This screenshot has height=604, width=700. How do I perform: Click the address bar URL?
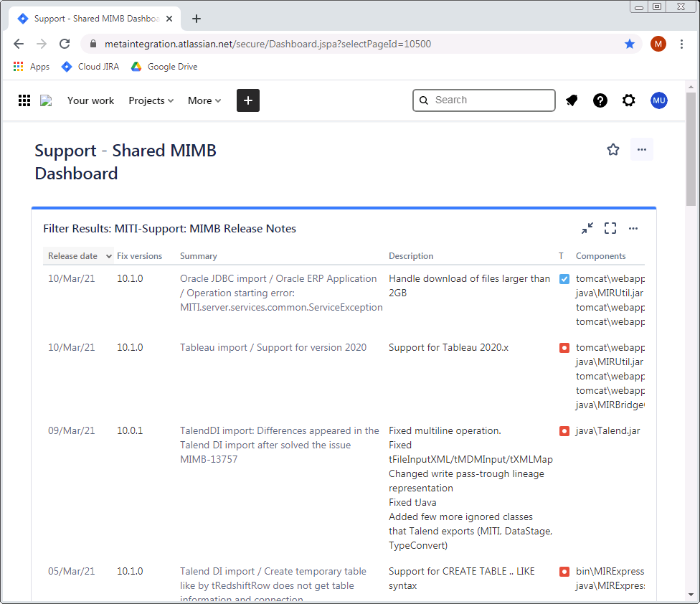point(268,44)
